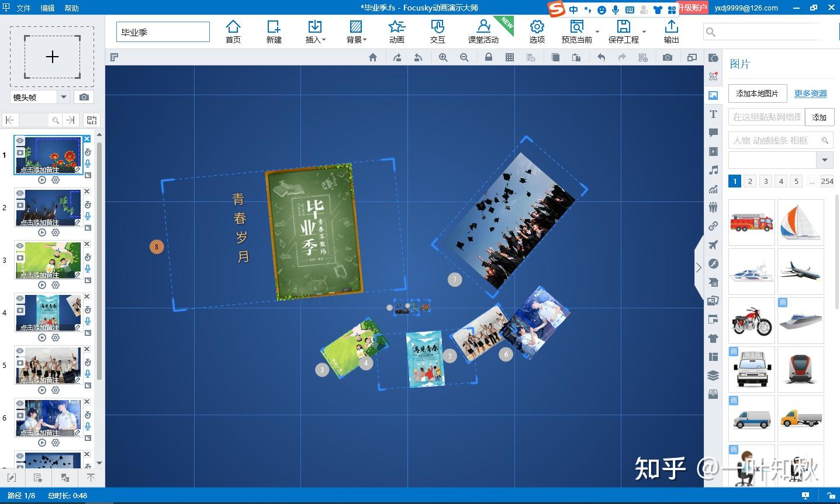Click the 输出 export icon
The width and height of the screenshot is (840, 504).
tap(672, 31)
